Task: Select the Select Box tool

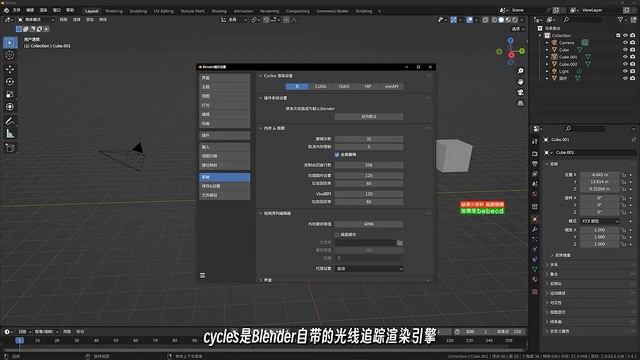Action: coord(10,42)
